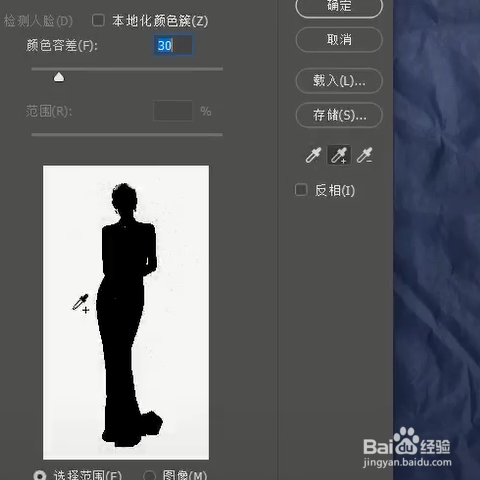Select the add-to-sample eyedropper tool
480x480 pixels.
(339, 155)
